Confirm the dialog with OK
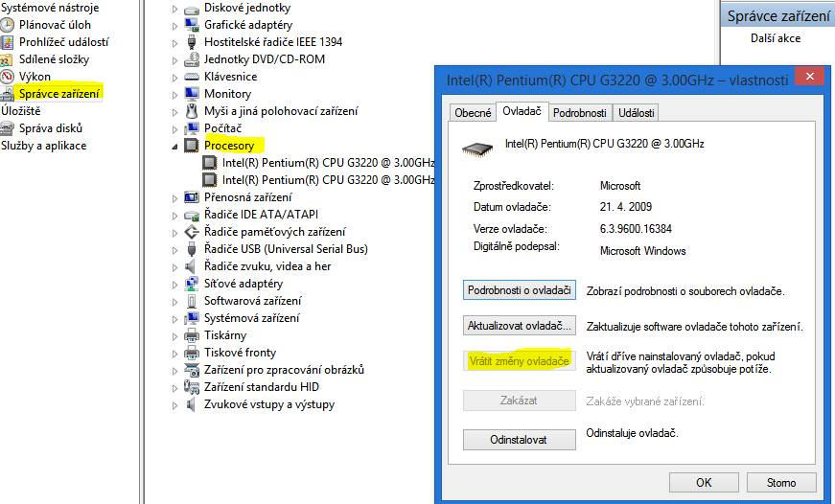The width and height of the screenshot is (835, 504). [704, 483]
